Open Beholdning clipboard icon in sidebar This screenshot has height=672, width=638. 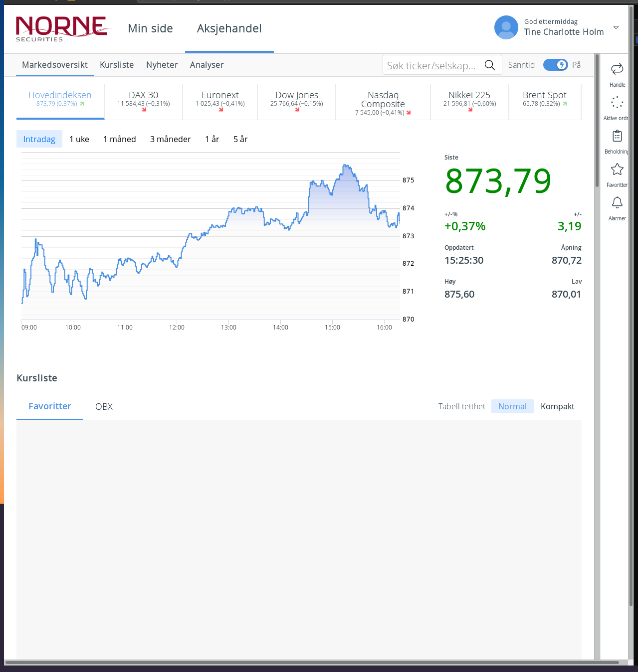click(617, 136)
